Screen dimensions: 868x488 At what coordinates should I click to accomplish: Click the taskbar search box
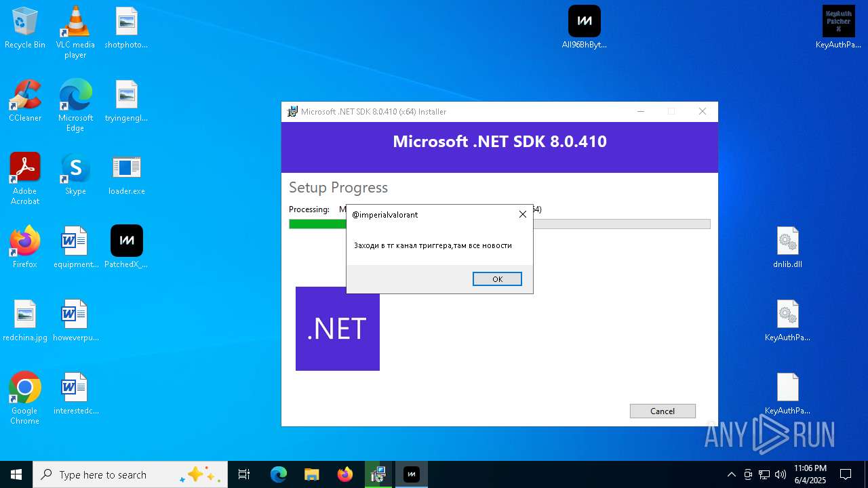130,474
